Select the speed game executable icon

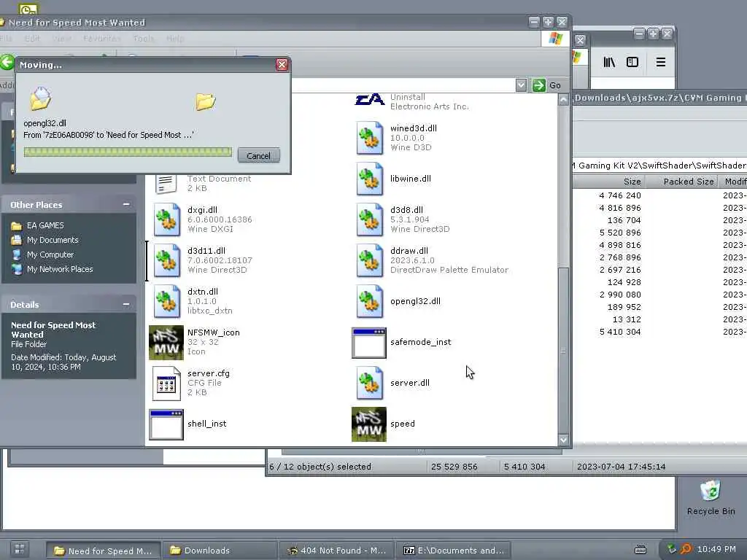coord(368,424)
